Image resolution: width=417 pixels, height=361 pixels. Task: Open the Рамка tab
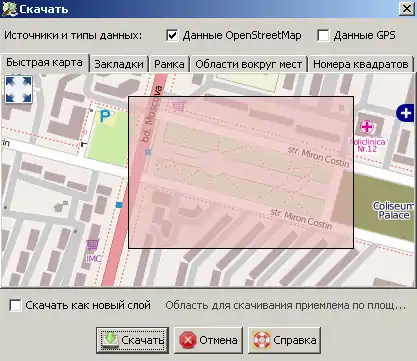pyautogui.click(x=169, y=64)
